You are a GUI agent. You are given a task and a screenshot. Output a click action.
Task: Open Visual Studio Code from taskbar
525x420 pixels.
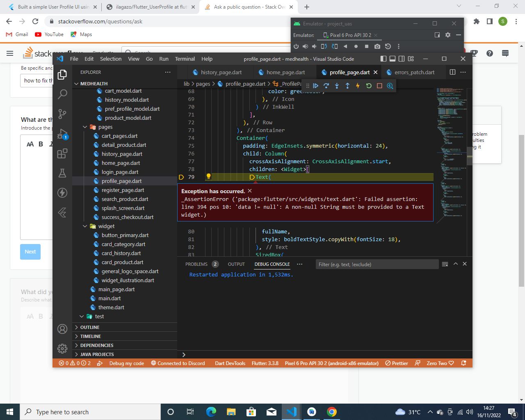coord(292,412)
